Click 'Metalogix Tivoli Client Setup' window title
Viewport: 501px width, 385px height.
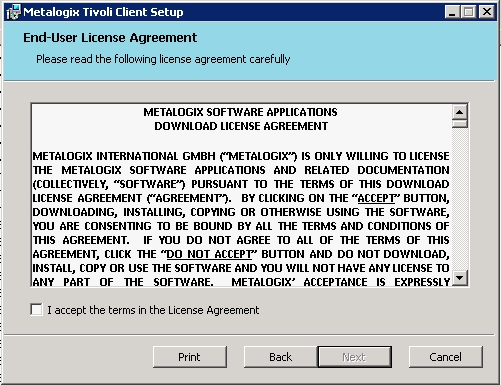pyautogui.click(x=103, y=12)
